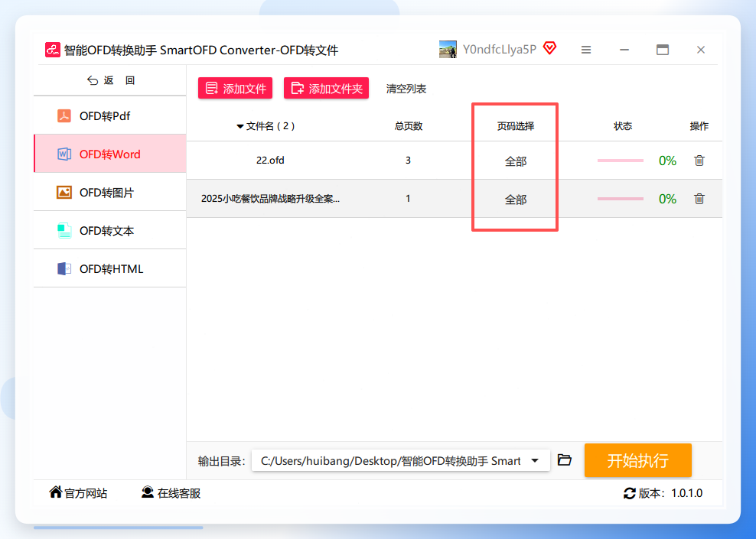
Task: Select the OFD转图片 image icon
Action: [x=64, y=192]
